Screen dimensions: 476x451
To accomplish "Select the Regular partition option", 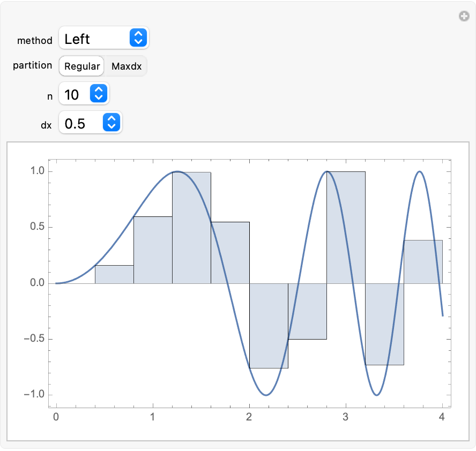I will pyautogui.click(x=82, y=66).
